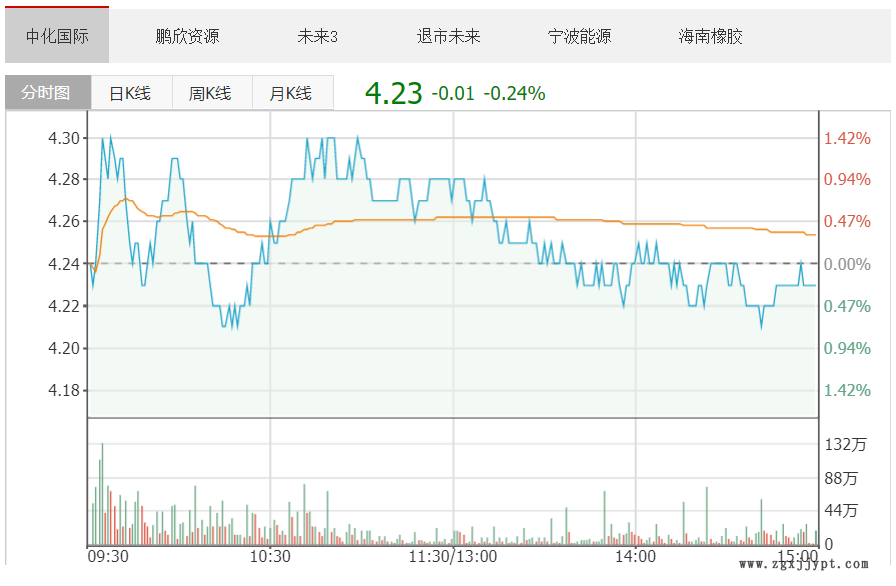Click the 4.26 price axis label
Viewport: 896px width, 586px height.
click(64, 221)
